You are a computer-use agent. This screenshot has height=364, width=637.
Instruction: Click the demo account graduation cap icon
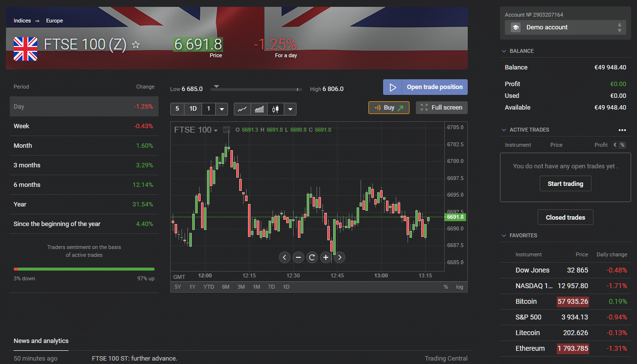click(x=516, y=27)
